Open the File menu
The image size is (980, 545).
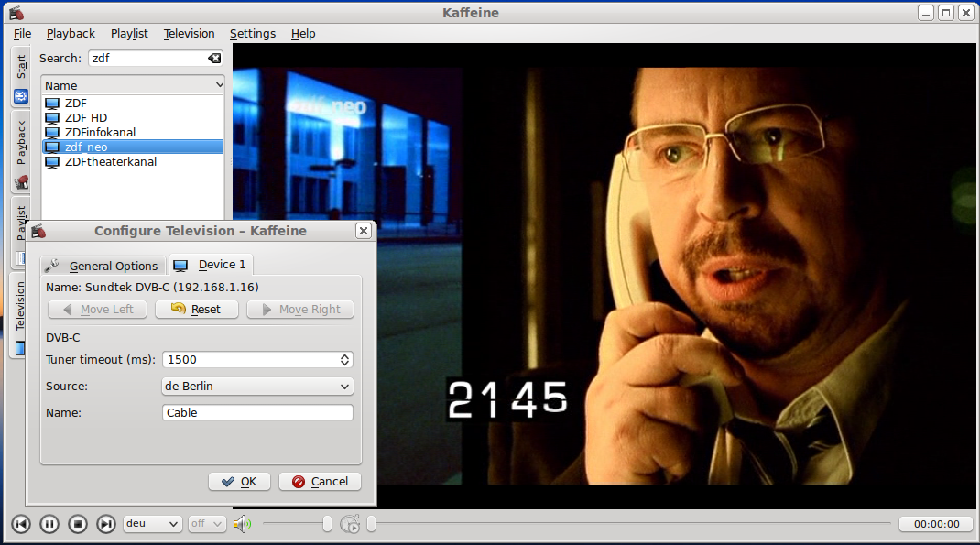click(23, 34)
